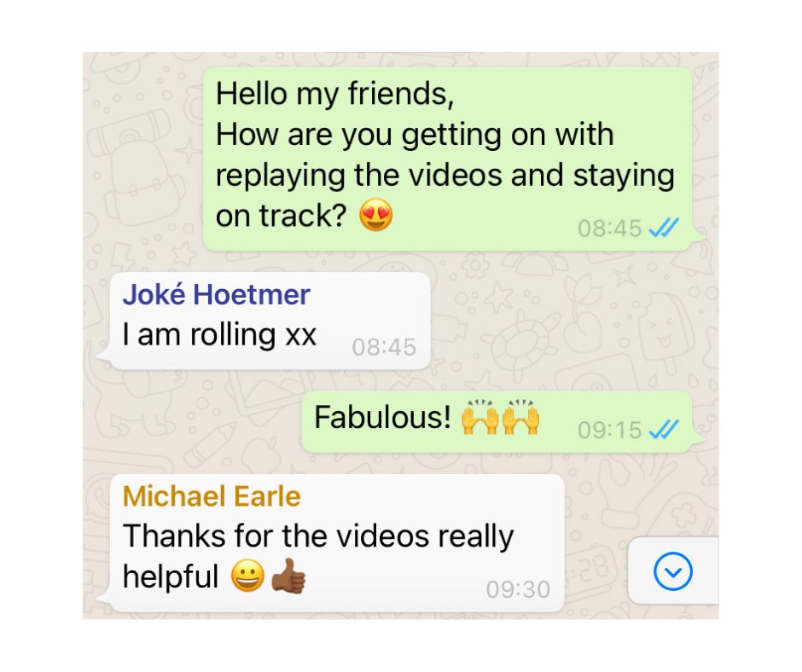802x672 pixels.
Task: Click the heart-eyes emoji in first message
Action: click(x=376, y=215)
